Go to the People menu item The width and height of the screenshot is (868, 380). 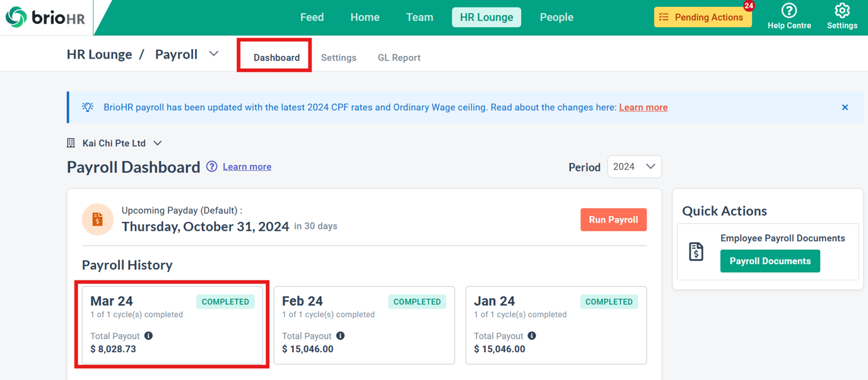[556, 18]
